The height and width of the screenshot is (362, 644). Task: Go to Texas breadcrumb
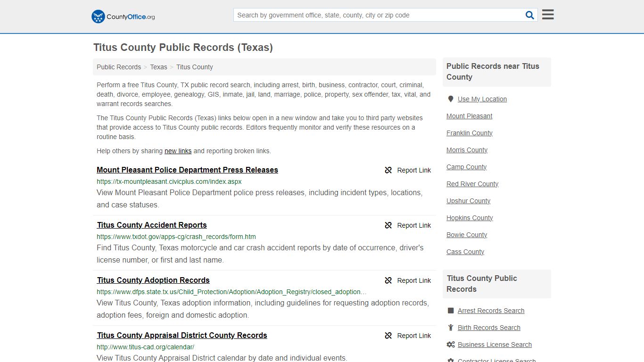pos(158,67)
